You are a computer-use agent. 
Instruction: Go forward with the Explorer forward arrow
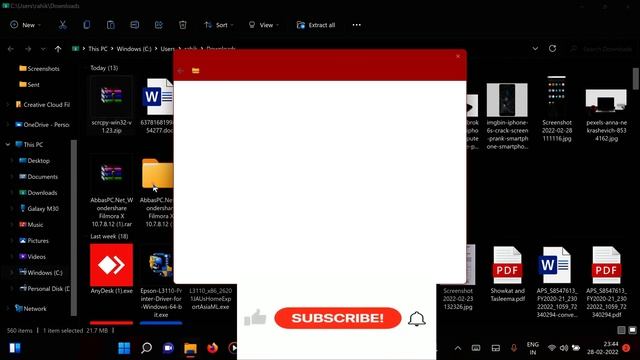point(28,49)
